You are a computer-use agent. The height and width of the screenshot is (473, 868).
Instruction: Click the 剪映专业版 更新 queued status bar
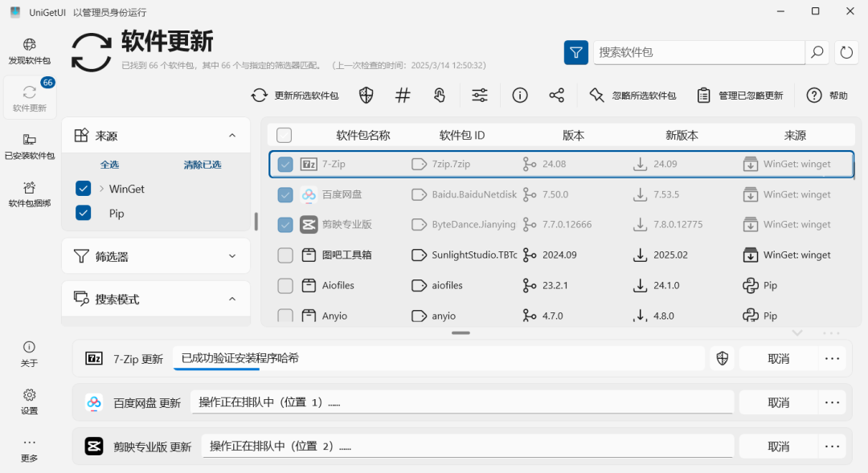(468, 446)
